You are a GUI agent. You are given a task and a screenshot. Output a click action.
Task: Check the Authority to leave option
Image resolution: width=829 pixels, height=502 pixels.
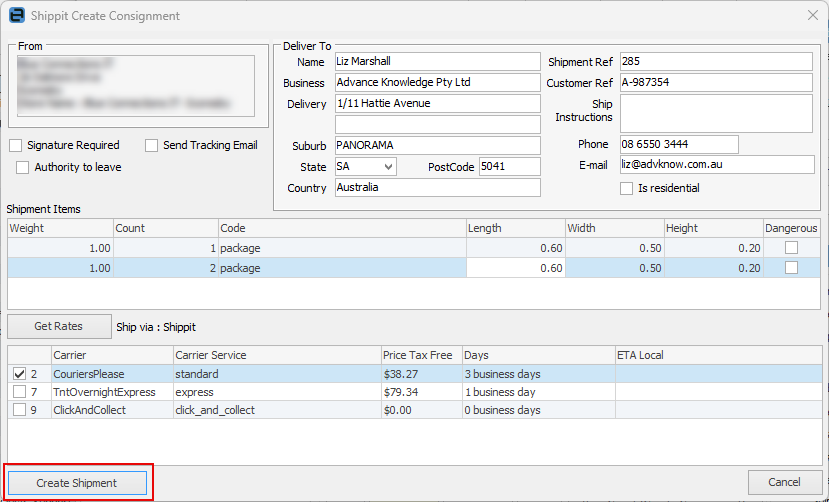pos(22,167)
